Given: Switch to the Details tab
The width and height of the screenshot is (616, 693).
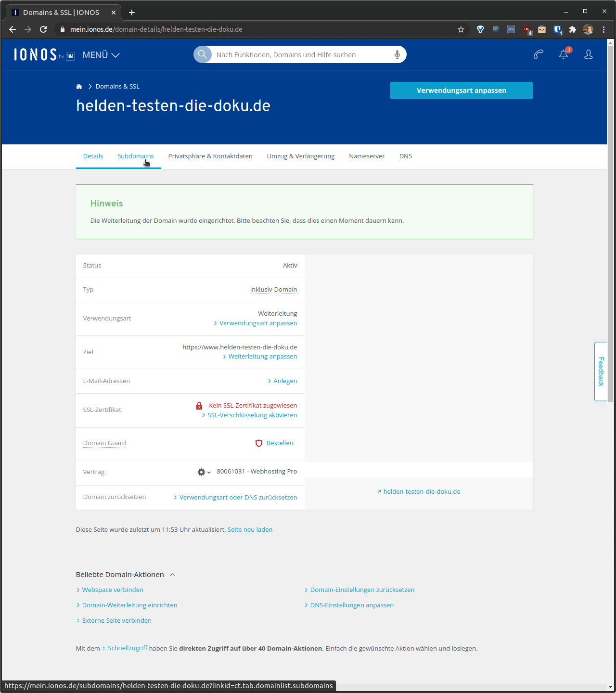Looking at the screenshot, I should [93, 156].
